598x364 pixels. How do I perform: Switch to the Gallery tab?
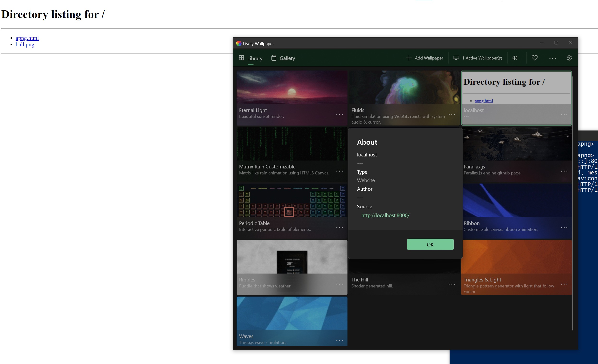click(x=283, y=58)
